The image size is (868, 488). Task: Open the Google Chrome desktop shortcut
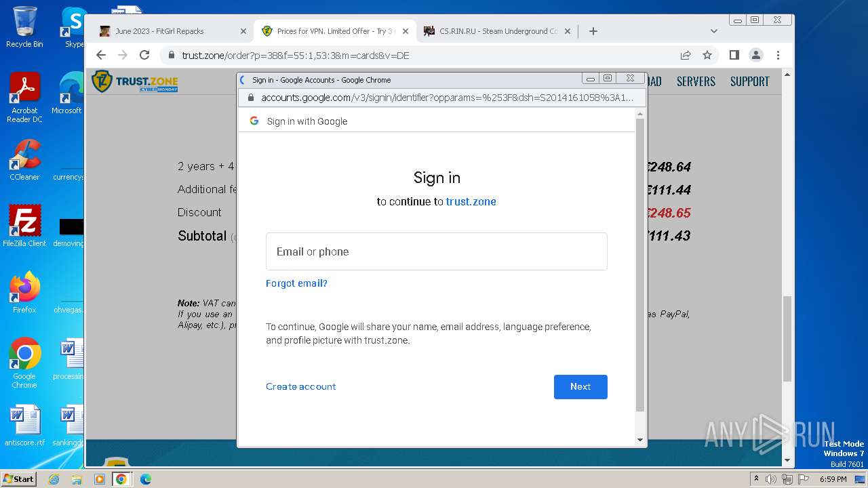click(24, 363)
